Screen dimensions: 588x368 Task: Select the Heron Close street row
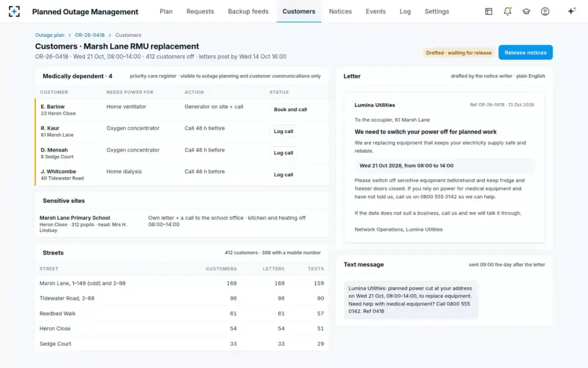(182, 329)
